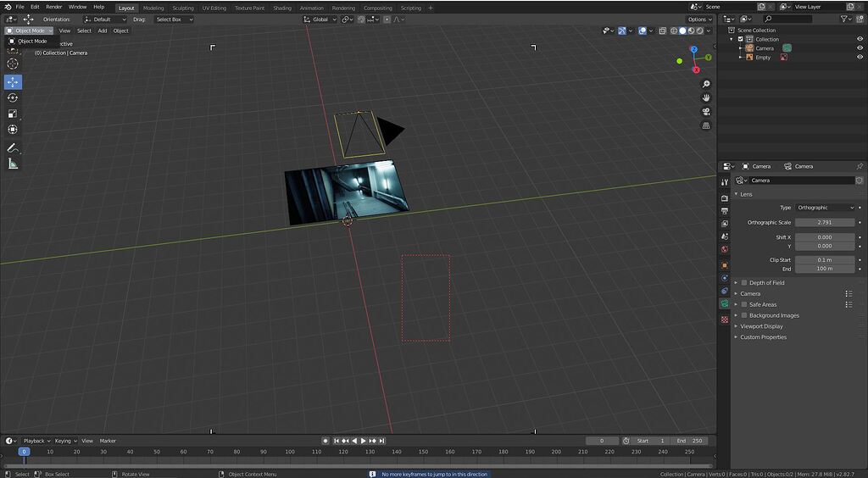Switch to the Shading workspace tab
Screen dimensions: 868x478
pos(282,8)
